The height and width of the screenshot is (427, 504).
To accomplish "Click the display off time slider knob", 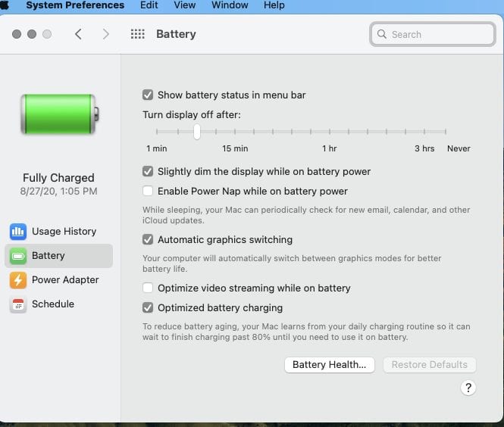I will pyautogui.click(x=197, y=132).
